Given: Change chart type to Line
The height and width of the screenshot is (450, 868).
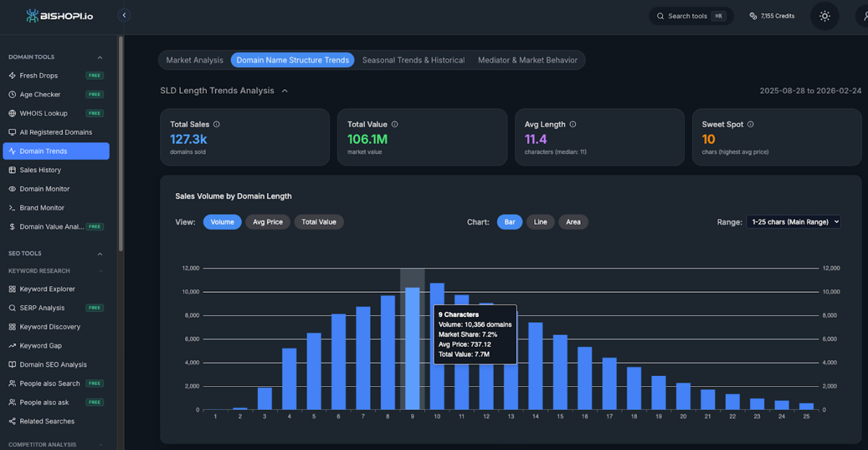Looking at the screenshot, I should (x=540, y=222).
